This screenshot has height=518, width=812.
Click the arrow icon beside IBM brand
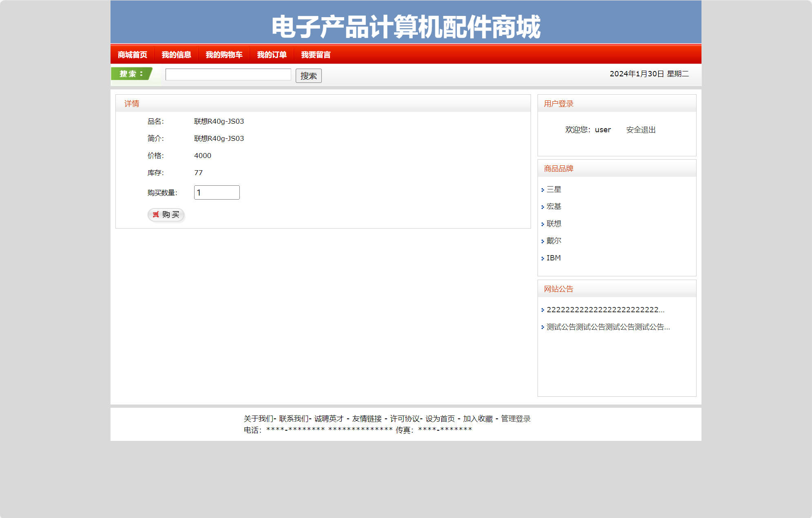point(543,258)
